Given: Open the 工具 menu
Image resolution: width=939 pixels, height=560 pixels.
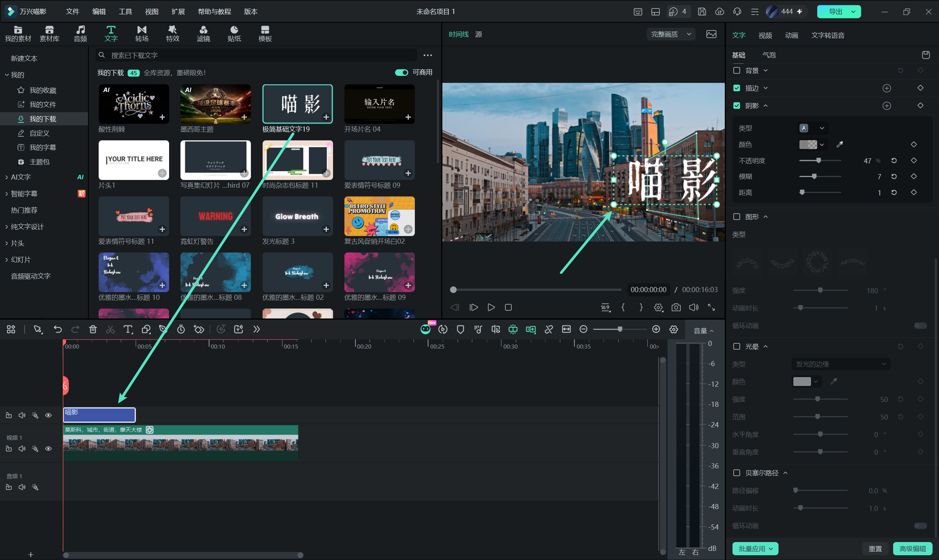Looking at the screenshot, I should click(x=125, y=12).
